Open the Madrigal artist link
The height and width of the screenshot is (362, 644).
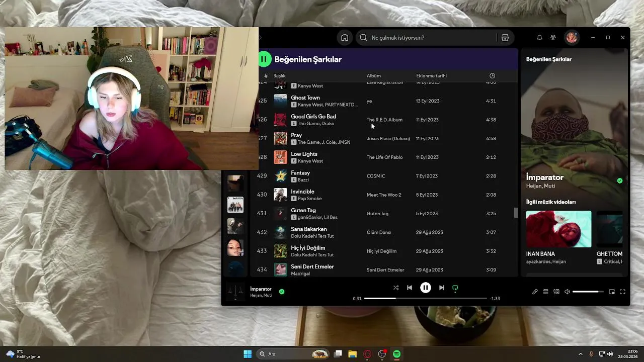tap(300, 274)
